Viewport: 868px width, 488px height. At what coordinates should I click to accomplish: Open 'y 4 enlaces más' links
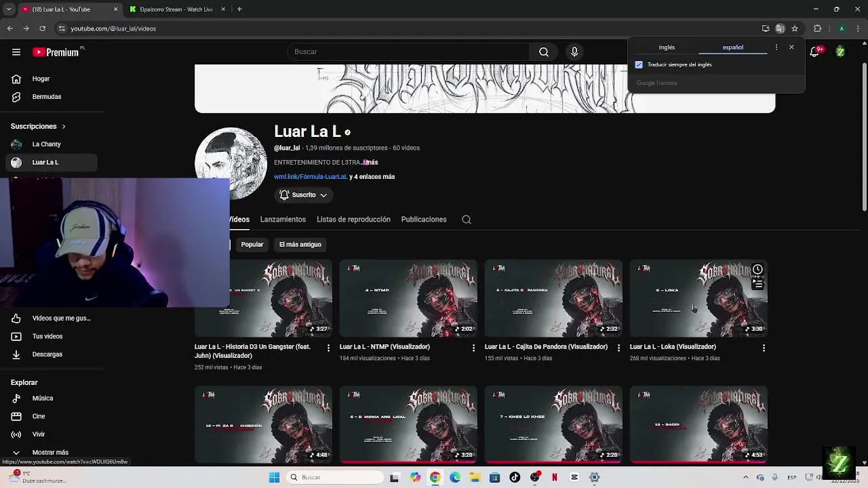[x=372, y=177]
